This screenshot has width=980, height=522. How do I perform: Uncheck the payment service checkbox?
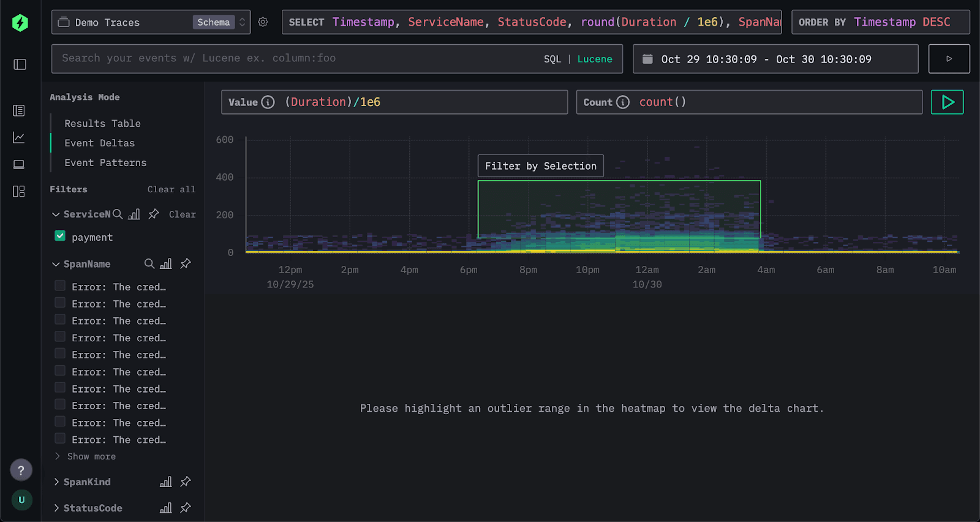(60, 236)
